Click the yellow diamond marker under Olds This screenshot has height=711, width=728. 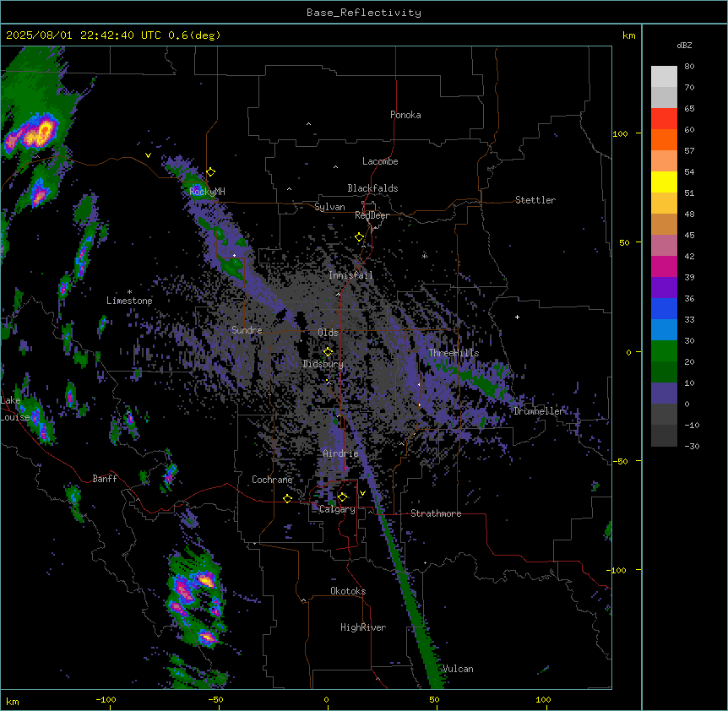click(329, 352)
